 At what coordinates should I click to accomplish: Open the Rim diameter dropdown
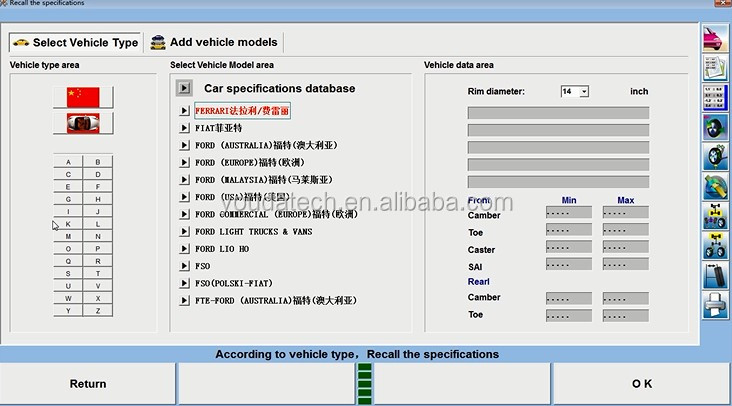[x=584, y=91]
